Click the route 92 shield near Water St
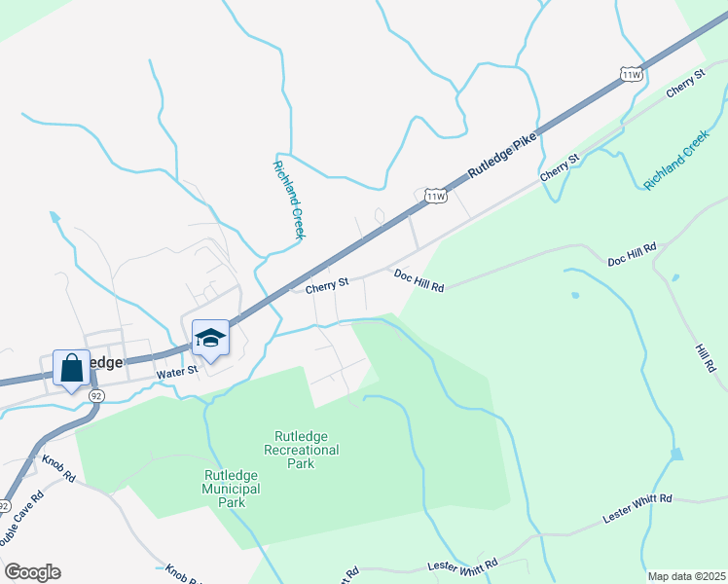This screenshot has height=584, width=728. coord(96,396)
